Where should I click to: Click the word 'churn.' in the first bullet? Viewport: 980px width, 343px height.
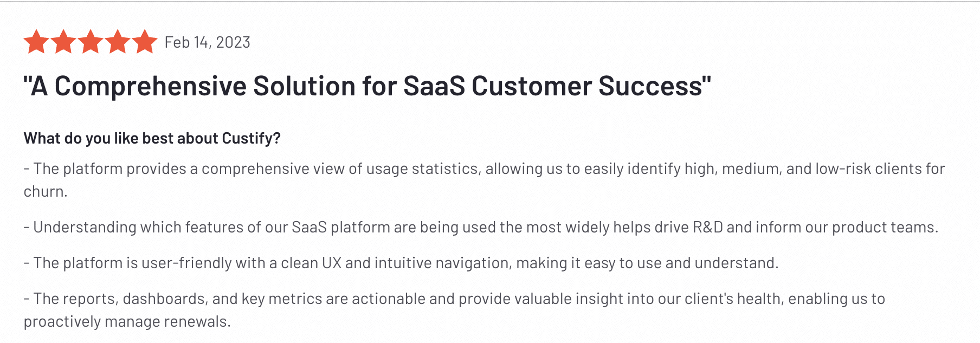coord(46,191)
